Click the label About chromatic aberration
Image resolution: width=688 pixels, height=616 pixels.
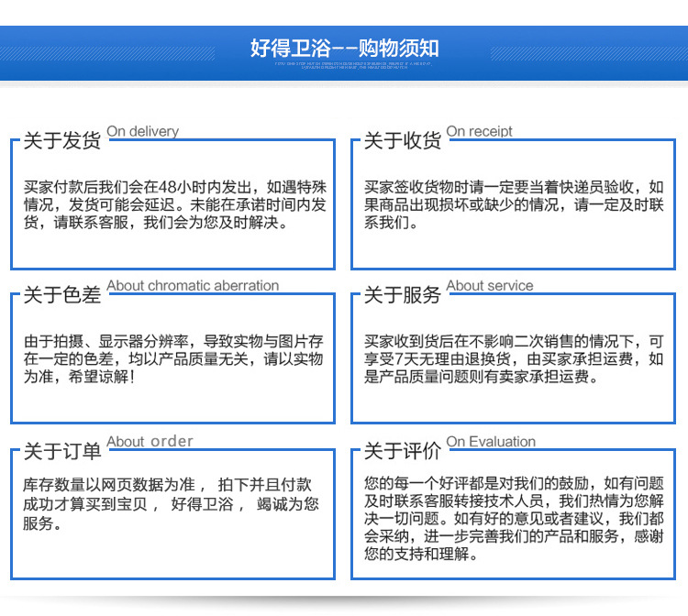pyautogui.click(x=193, y=285)
